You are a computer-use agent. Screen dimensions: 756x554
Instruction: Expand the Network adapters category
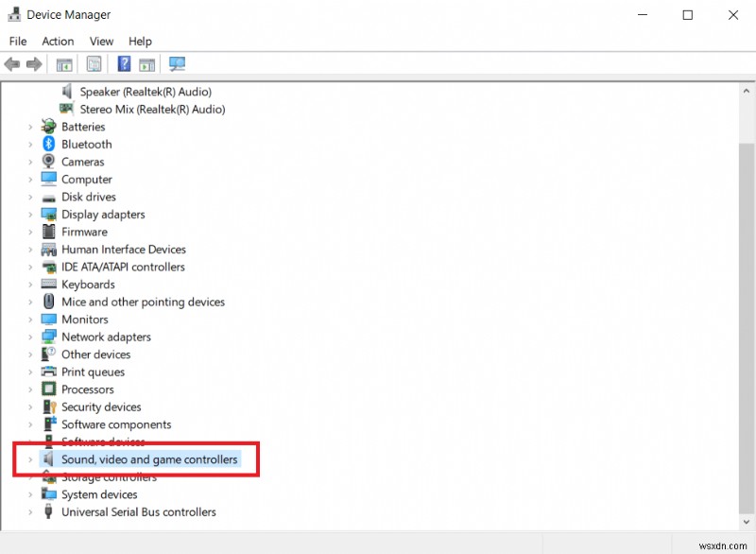pos(29,337)
